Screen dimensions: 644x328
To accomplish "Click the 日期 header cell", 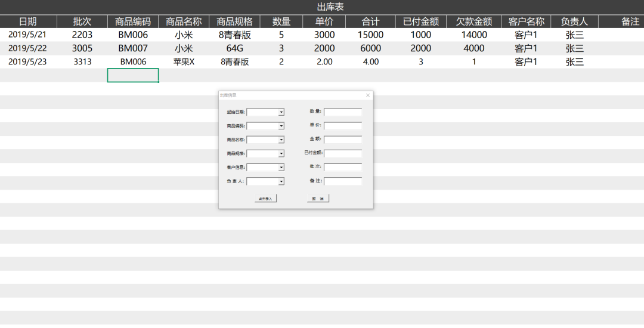I will coord(27,21).
